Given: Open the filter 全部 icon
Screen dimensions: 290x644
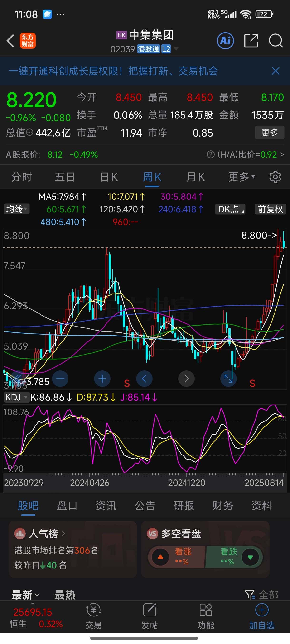Looking at the screenshot, I should tap(261, 595).
